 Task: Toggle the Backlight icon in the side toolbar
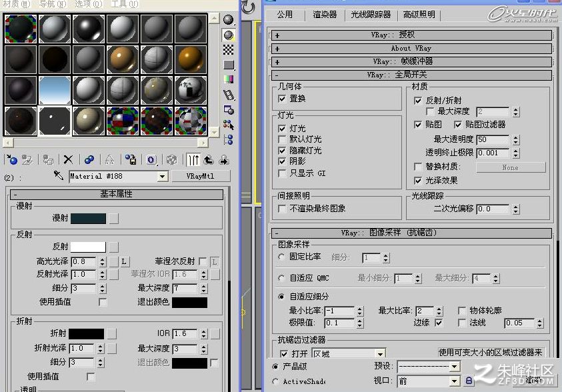click(228, 35)
